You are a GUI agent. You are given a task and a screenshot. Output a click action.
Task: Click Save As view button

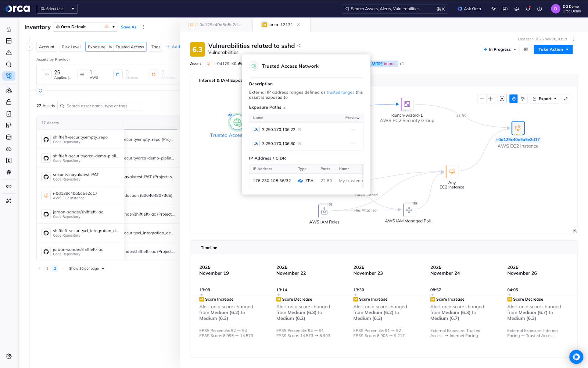pyautogui.click(x=128, y=27)
